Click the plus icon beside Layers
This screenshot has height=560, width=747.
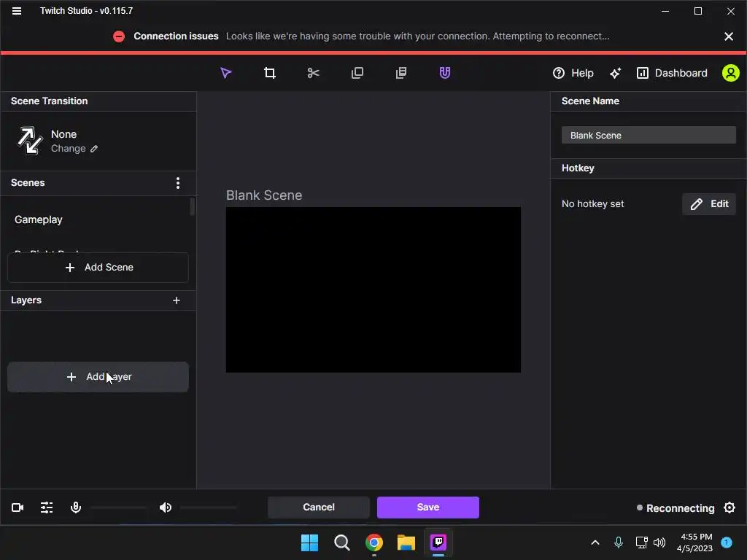point(177,300)
